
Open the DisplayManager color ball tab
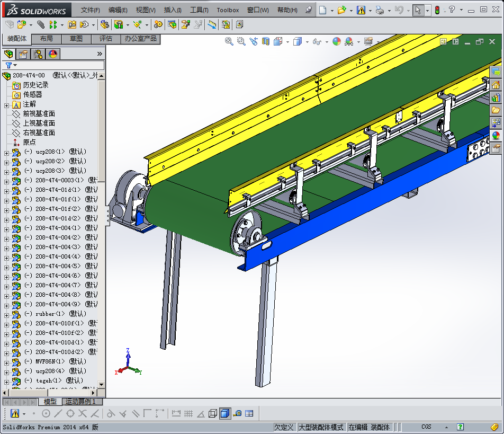click(53, 54)
